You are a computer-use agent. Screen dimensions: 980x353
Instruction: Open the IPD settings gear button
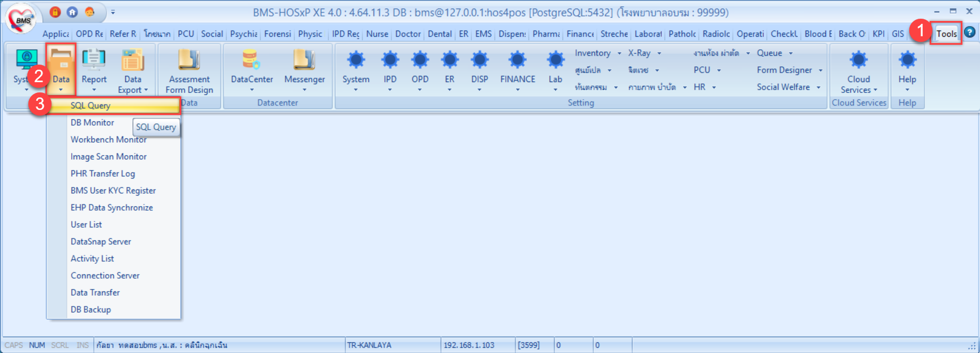390,70
